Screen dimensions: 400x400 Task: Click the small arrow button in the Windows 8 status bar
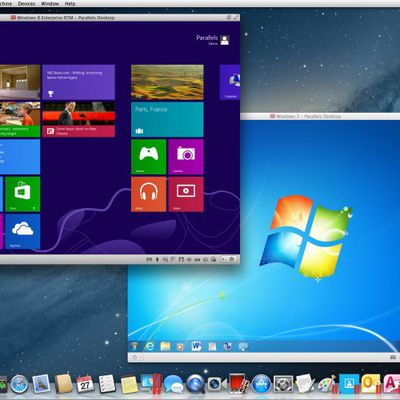click(224, 259)
